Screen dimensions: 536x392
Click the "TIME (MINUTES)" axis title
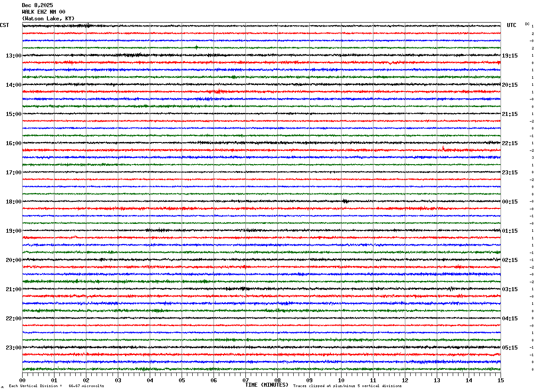(x=267, y=385)
